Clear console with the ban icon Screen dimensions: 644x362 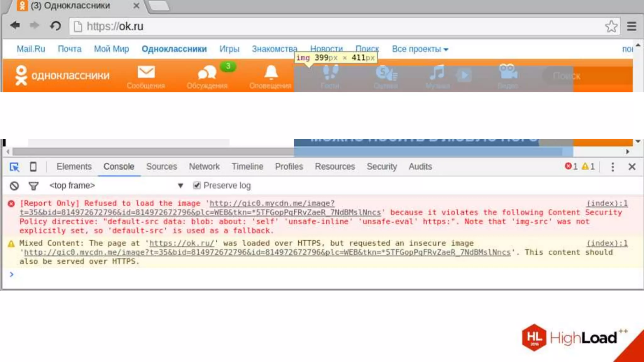tap(14, 186)
